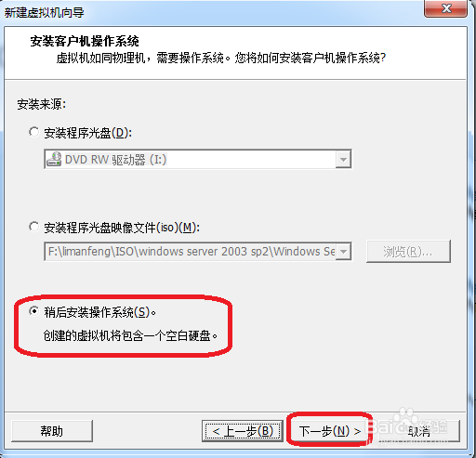Proceed with 下一步(N) button
The image size is (476, 458).
point(329,431)
